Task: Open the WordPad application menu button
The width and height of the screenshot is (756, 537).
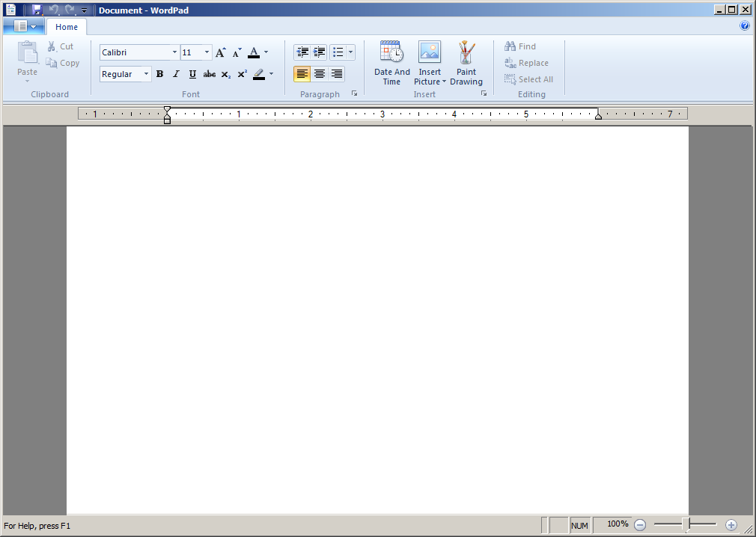Action: (x=24, y=26)
